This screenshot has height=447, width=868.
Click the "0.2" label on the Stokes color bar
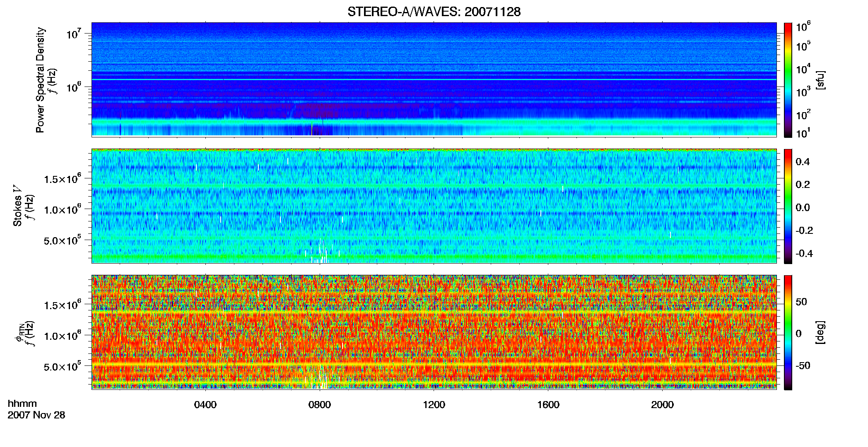803,185
